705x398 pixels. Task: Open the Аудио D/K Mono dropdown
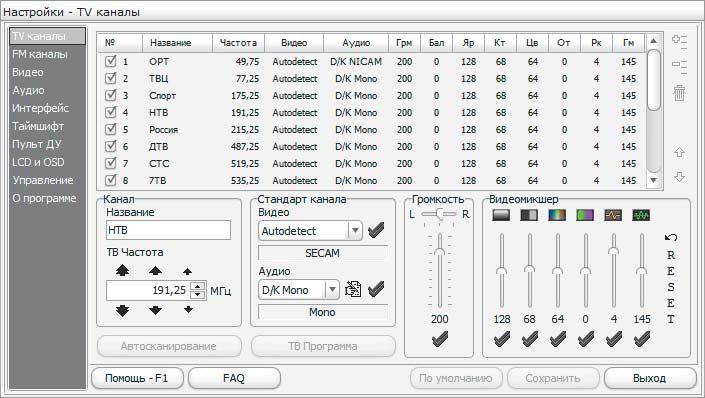(332, 290)
